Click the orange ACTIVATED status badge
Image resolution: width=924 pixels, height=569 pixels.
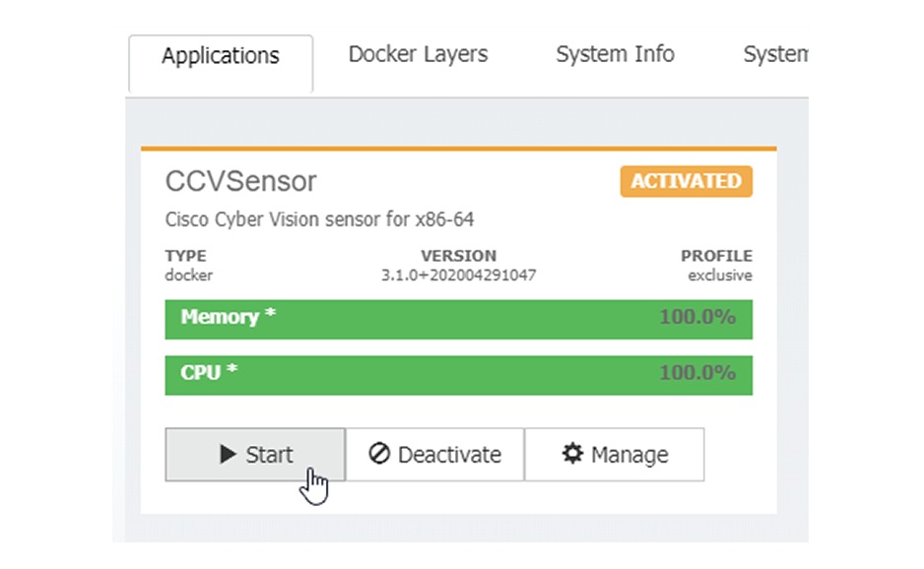click(x=685, y=181)
